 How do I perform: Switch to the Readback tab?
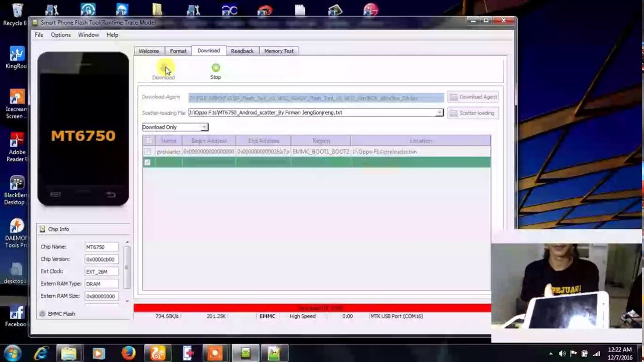point(242,51)
